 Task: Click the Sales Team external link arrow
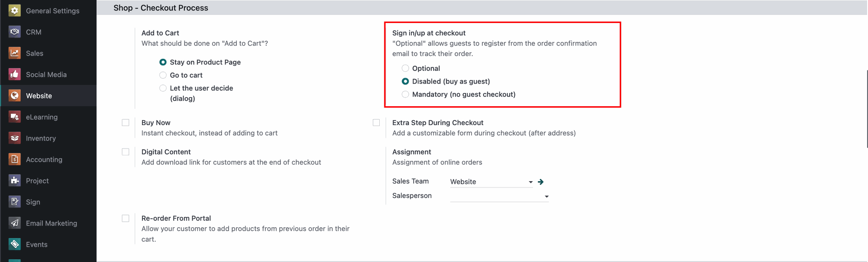[541, 182]
